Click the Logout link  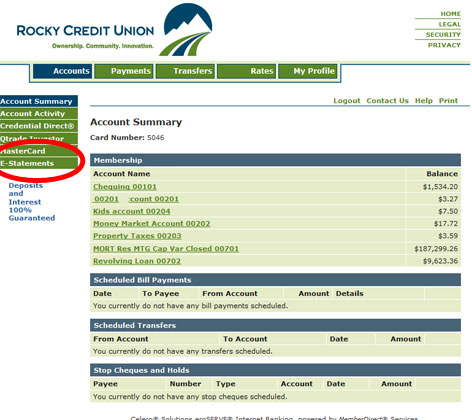(347, 101)
